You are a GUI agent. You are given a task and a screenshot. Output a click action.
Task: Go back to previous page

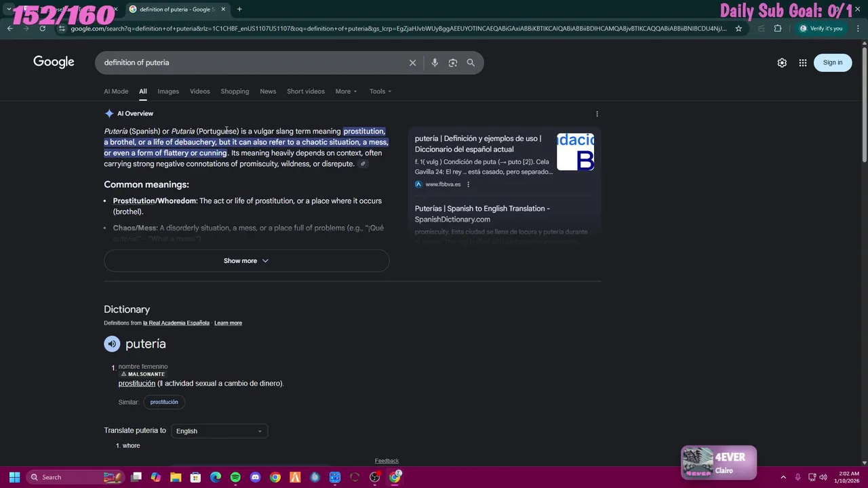tap(9, 28)
